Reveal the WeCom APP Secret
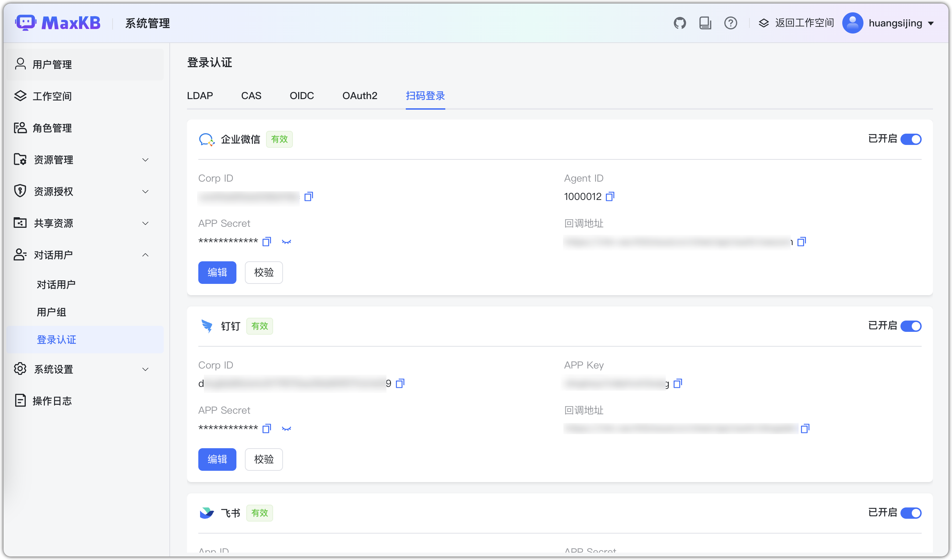This screenshot has height=560, width=952. pos(287,242)
